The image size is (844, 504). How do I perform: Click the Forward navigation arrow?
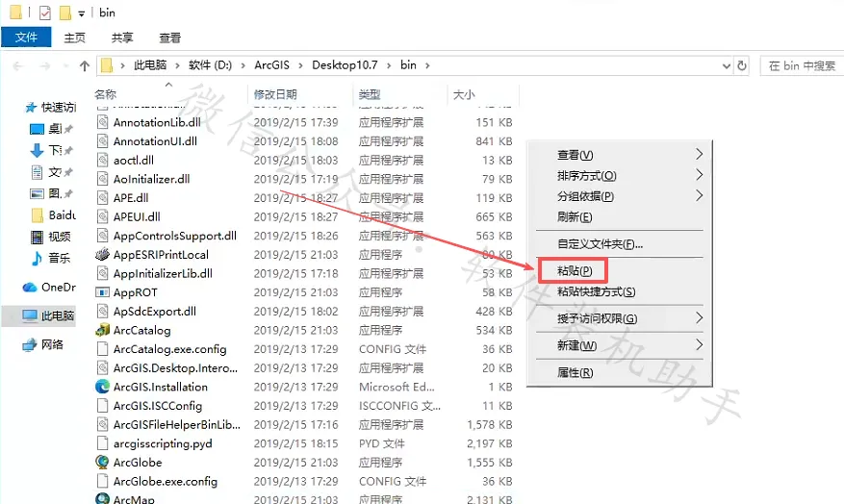click(x=45, y=65)
